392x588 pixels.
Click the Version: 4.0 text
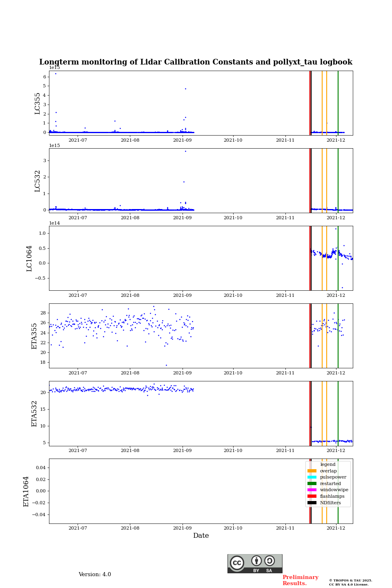click(95, 575)
